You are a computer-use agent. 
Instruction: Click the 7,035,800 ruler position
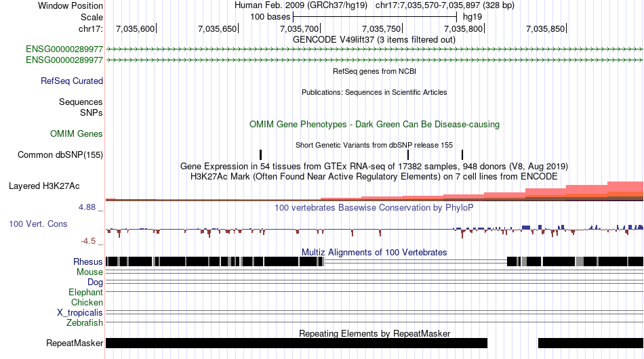coord(464,28)
